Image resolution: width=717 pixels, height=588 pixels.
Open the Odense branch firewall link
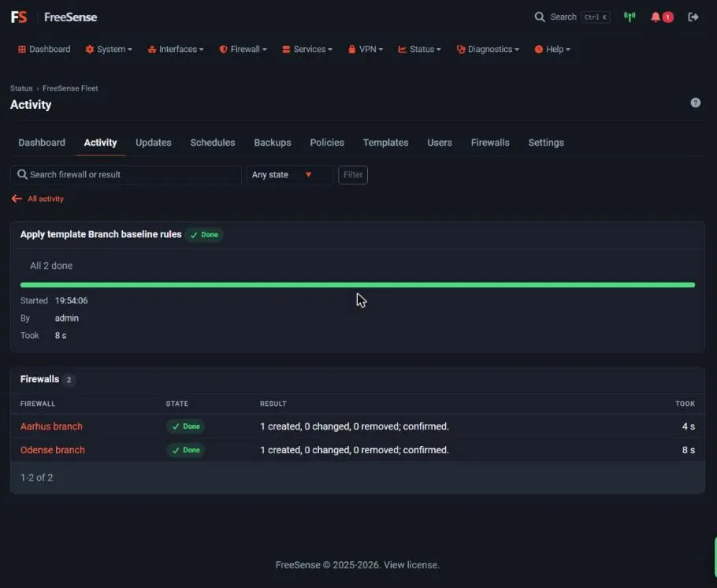click(x=53, y=450)
